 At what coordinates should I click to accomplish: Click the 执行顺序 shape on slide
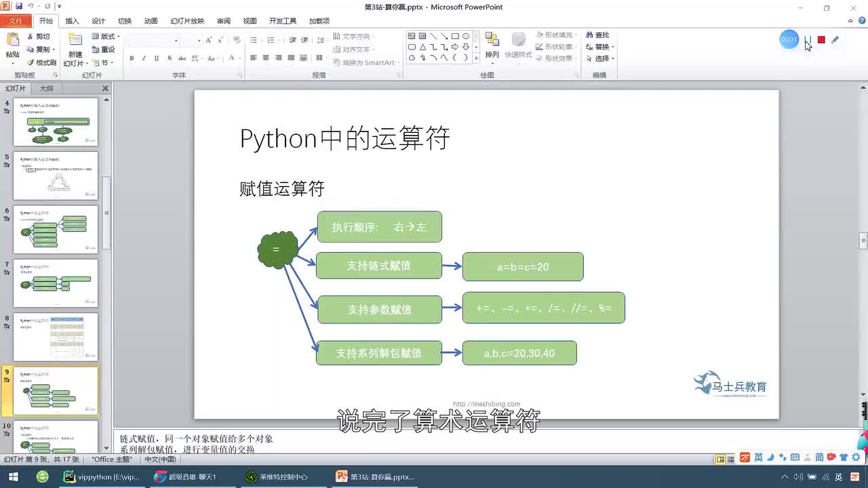[379, 227]
